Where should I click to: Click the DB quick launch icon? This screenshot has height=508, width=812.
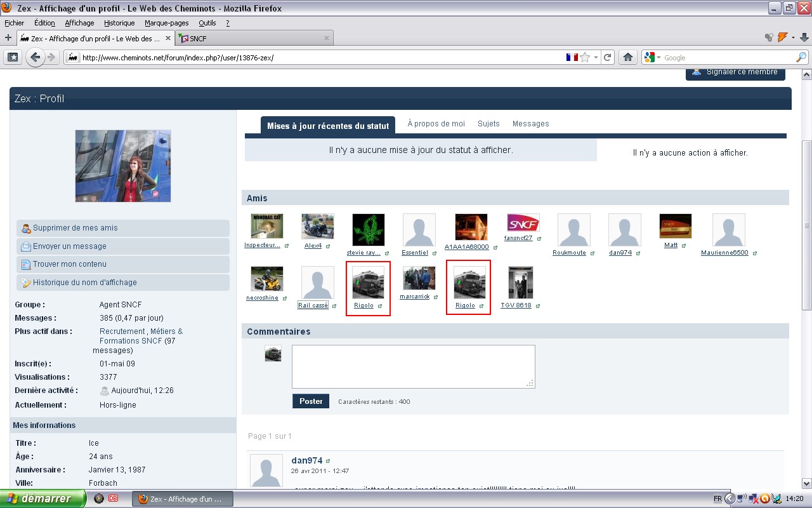113,499
